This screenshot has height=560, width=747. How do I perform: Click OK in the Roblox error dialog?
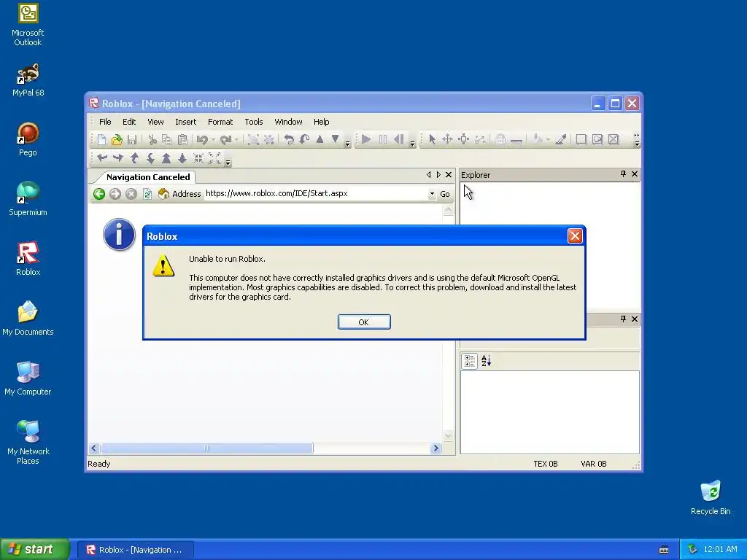click(x=364, y=322)
